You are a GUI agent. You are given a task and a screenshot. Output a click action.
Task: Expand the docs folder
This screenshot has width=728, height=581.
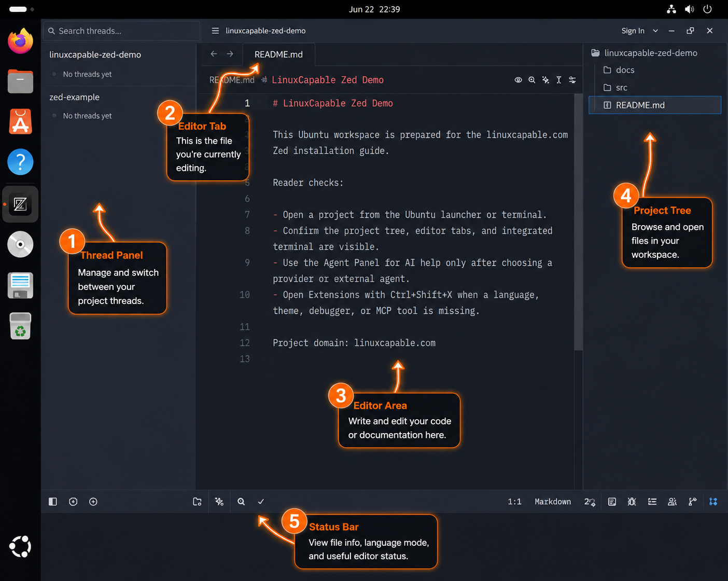point(619,70)
